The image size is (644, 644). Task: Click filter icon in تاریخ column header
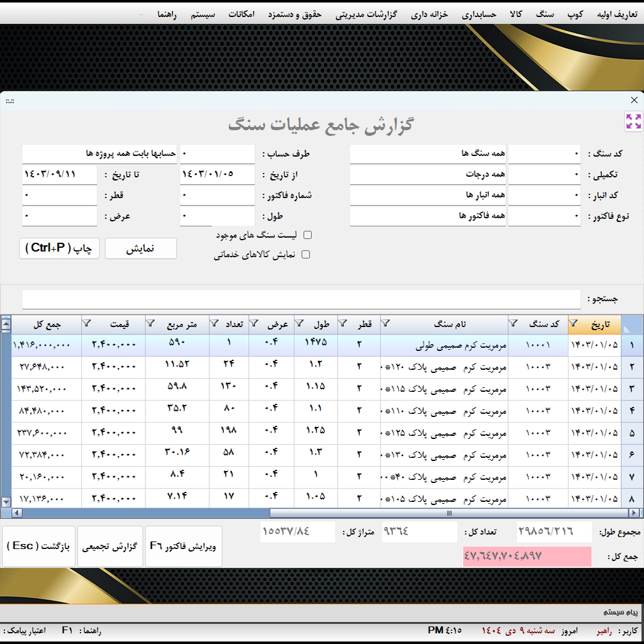pyautogui.click(x=574, y=324)
